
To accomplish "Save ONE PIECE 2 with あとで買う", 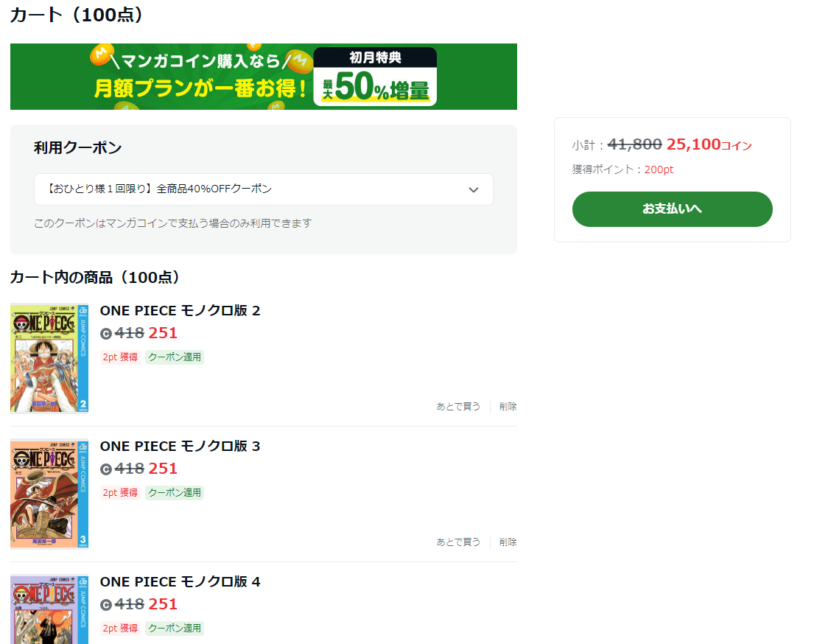I will point(458,406).
